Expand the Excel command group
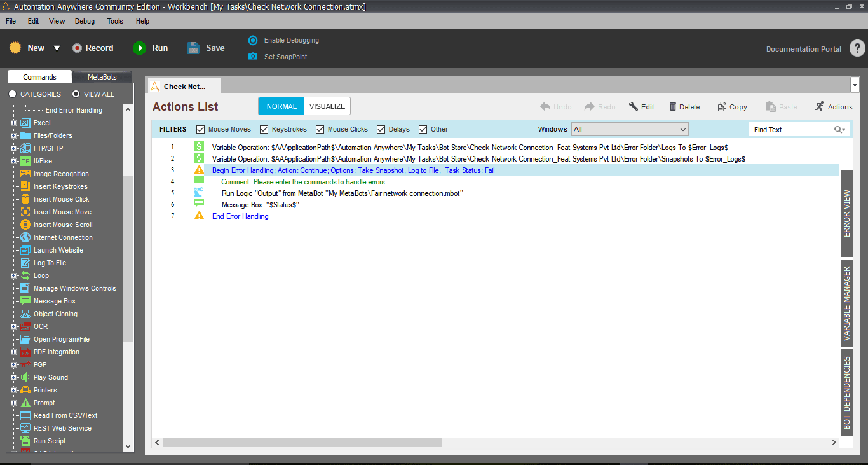This screenshot has height=465, width=868. (x=13, y=123)
